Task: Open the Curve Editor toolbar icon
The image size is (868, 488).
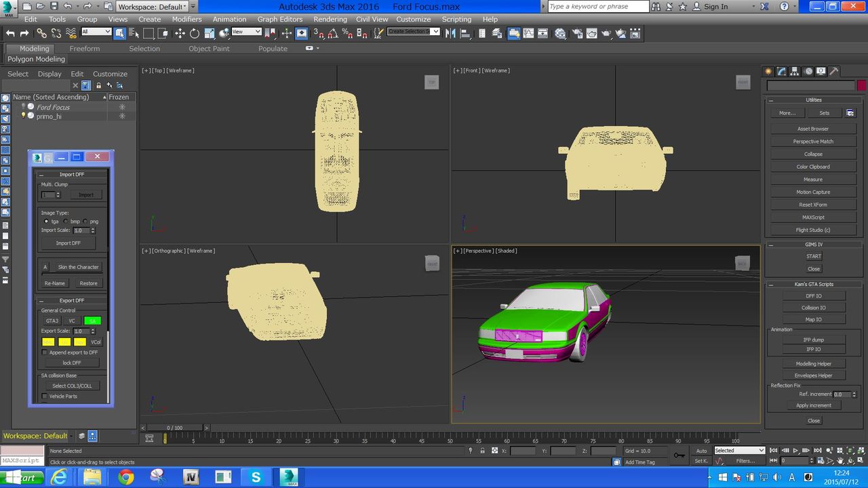Action: (x=530, y=33)
